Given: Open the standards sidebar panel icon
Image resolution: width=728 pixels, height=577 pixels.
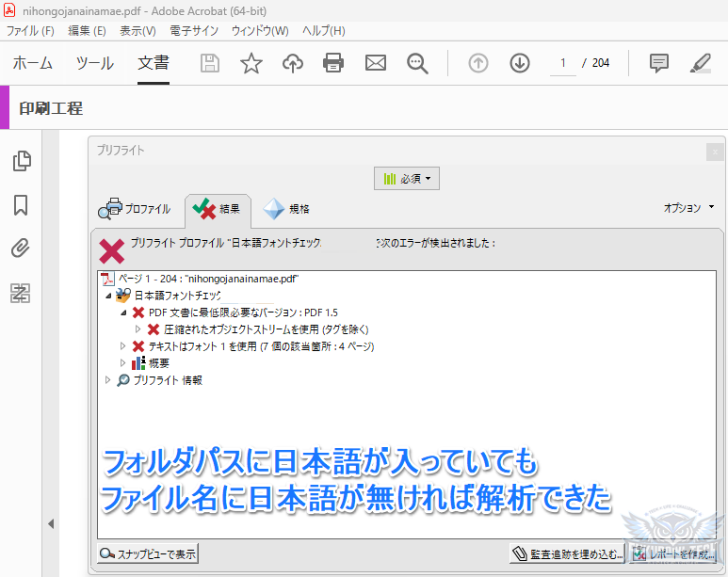Looking at the screenshot, I should pos(21,293).
